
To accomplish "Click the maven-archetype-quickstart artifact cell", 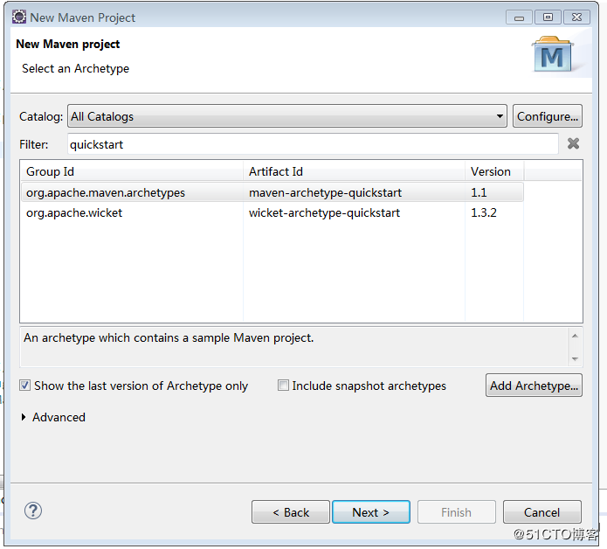I will [325, 192].
